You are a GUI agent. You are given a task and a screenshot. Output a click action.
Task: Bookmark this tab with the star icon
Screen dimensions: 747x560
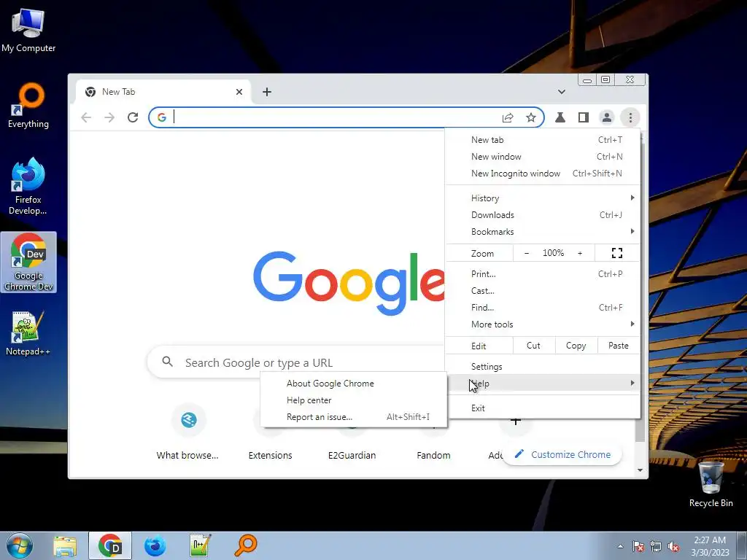point(531,117)
